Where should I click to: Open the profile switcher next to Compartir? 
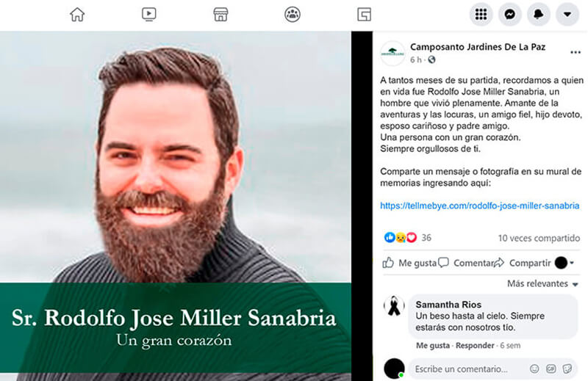coord(564,263)
